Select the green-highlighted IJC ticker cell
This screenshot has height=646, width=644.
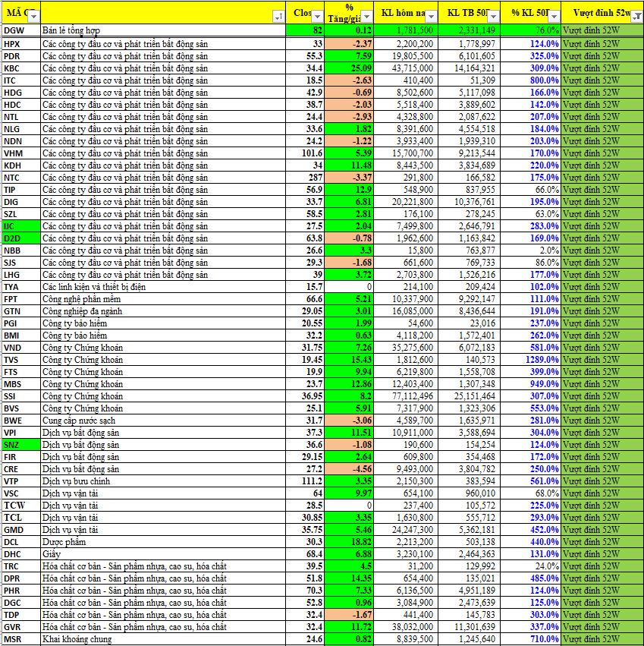pyautogui.click(x=20, y=226)
